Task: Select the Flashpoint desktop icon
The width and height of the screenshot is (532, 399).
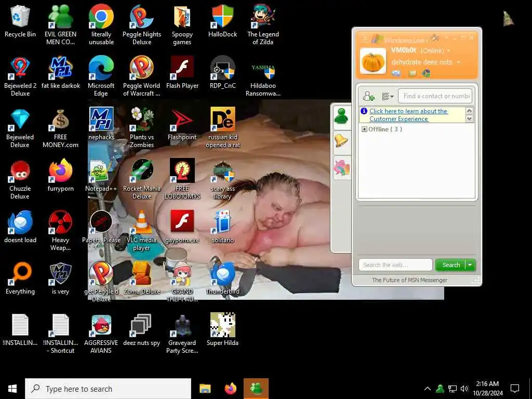Action: [182, 124]
